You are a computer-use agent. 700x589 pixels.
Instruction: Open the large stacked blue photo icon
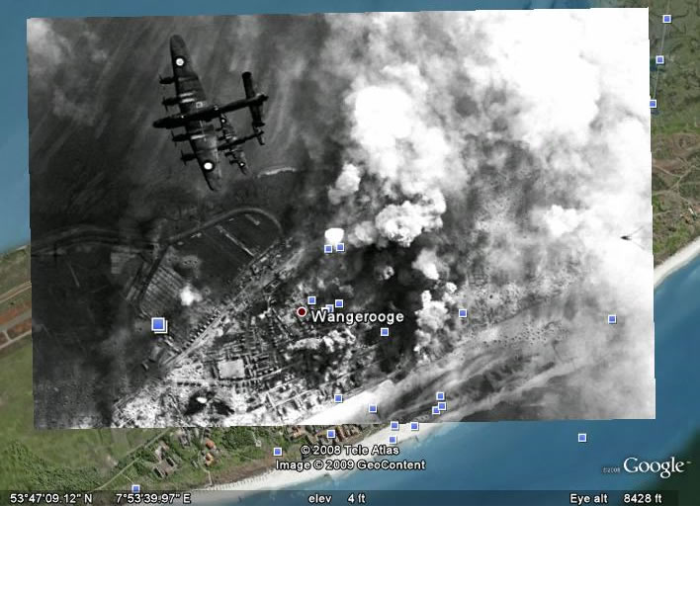click(x=159, y=325)
